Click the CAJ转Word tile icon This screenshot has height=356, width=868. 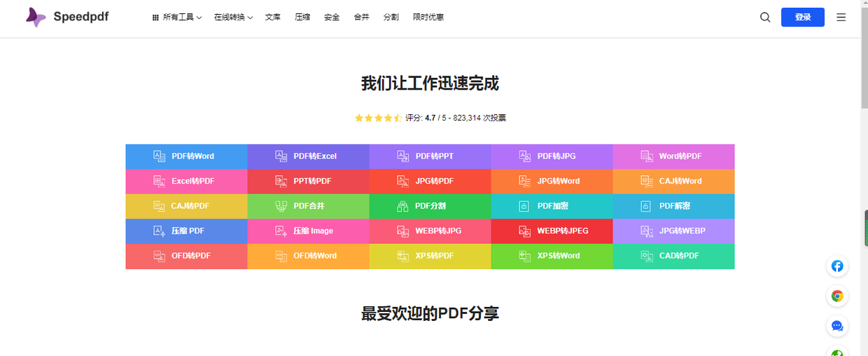647,181
